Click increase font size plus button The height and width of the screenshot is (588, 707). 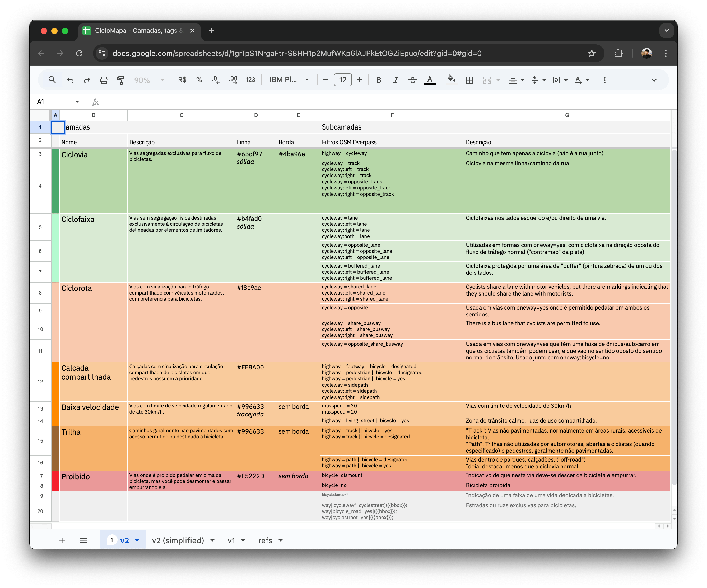360,80
